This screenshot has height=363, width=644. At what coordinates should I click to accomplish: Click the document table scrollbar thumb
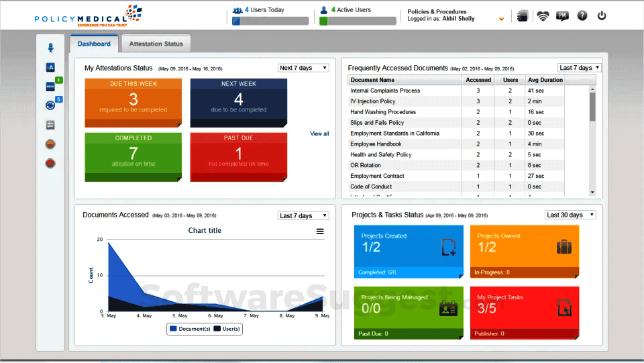coord(592,107)
